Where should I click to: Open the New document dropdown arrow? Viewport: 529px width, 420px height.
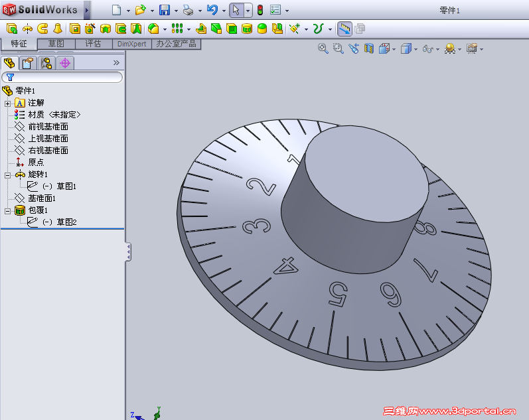pos(128,11)
